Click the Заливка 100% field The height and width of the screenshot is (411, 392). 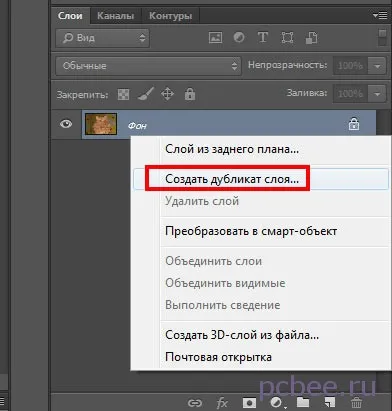pos(350,94)
